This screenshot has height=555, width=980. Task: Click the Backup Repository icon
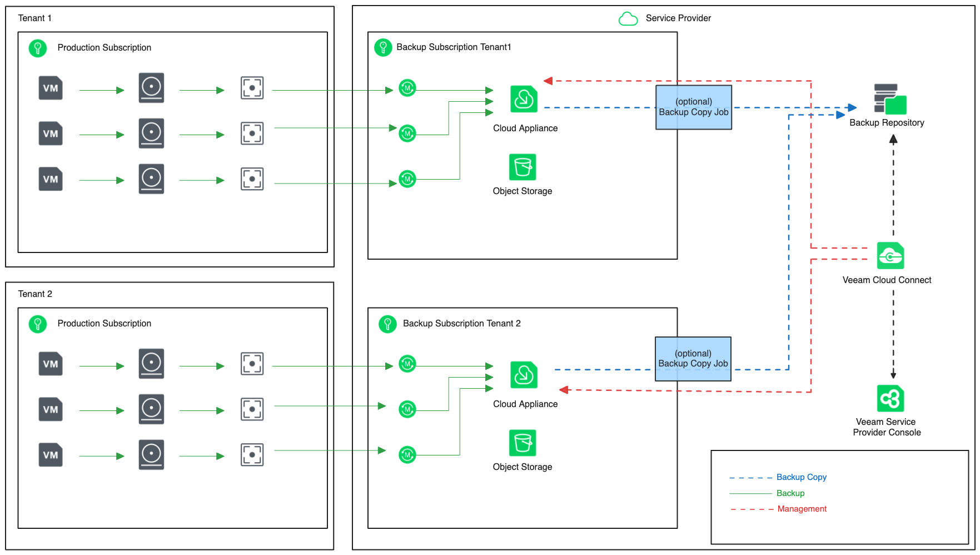pyautogui.click(x=890, y=100)
